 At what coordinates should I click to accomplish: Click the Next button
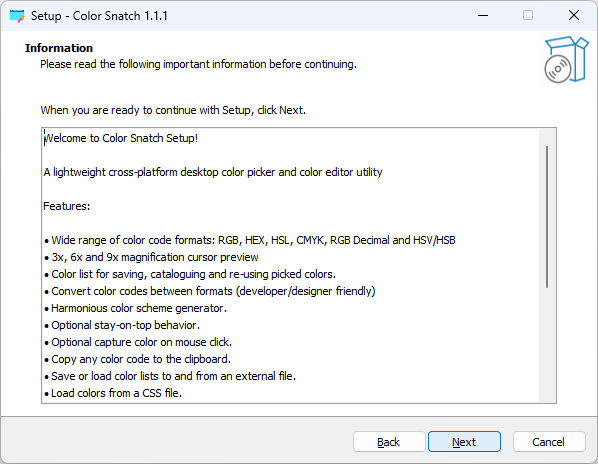click(x=464, y=442)
